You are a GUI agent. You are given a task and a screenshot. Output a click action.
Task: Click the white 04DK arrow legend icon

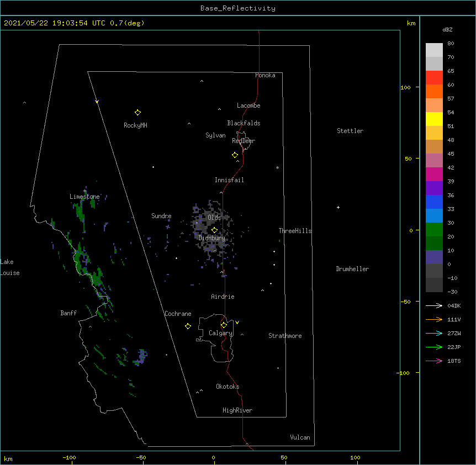(434, 305)
